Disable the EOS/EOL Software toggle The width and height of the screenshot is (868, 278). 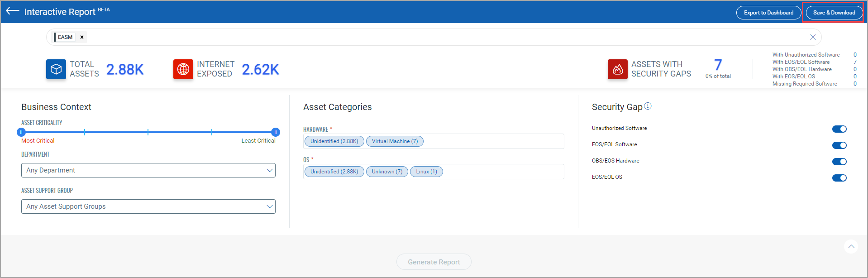pos(839,145)
